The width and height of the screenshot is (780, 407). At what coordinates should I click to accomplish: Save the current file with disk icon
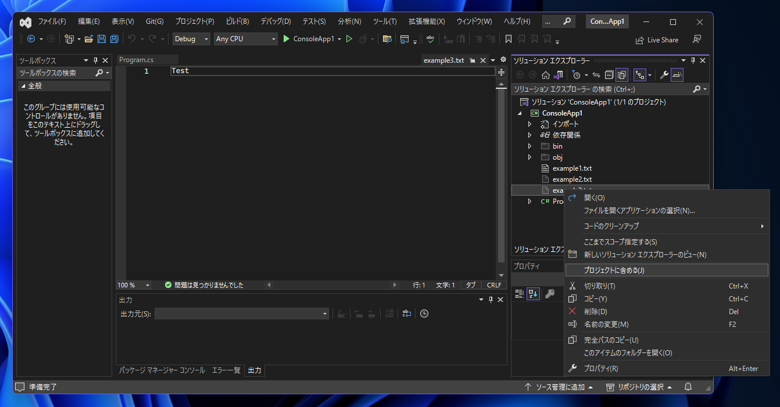tap(101, 39)
